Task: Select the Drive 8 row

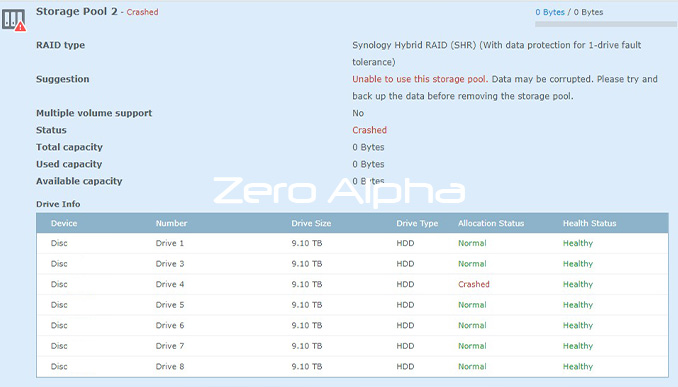Action: pyautogui.click(x=352, y=367)
